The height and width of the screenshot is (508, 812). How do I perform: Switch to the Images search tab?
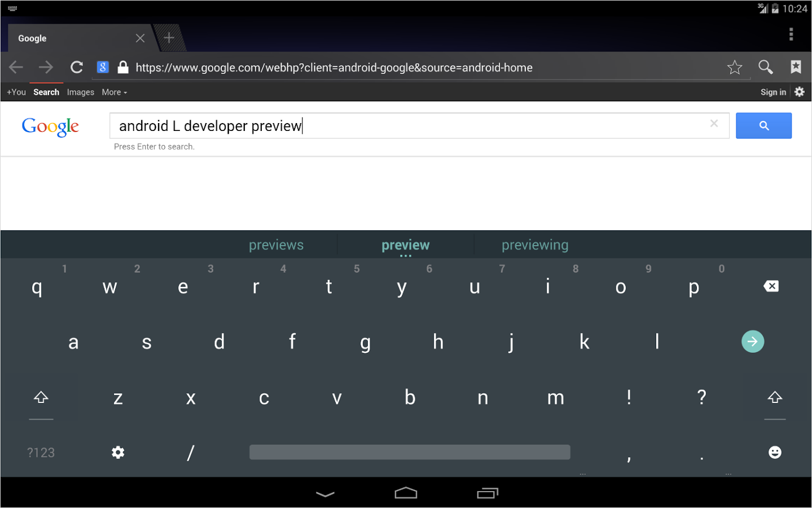click(x=80, y=91)
